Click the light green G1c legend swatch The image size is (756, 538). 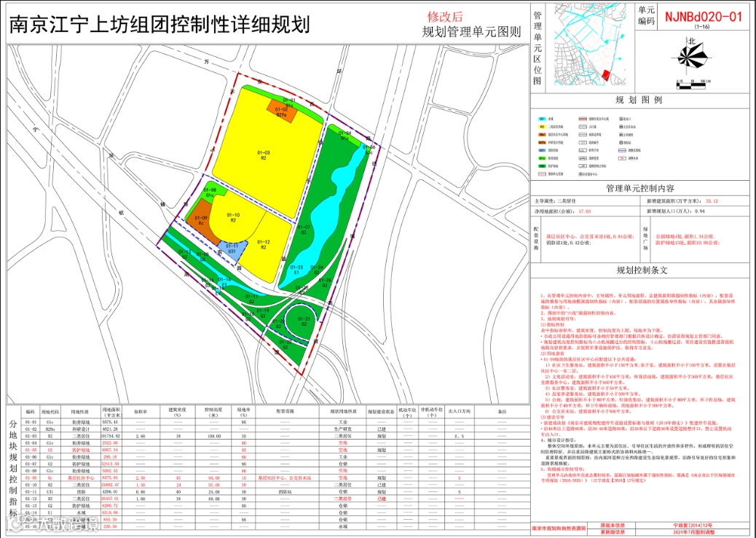[x=542, y=158]
